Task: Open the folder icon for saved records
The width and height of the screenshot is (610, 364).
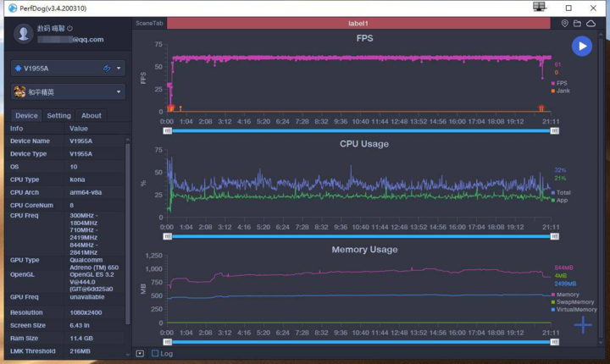Action: coord(577,24)
